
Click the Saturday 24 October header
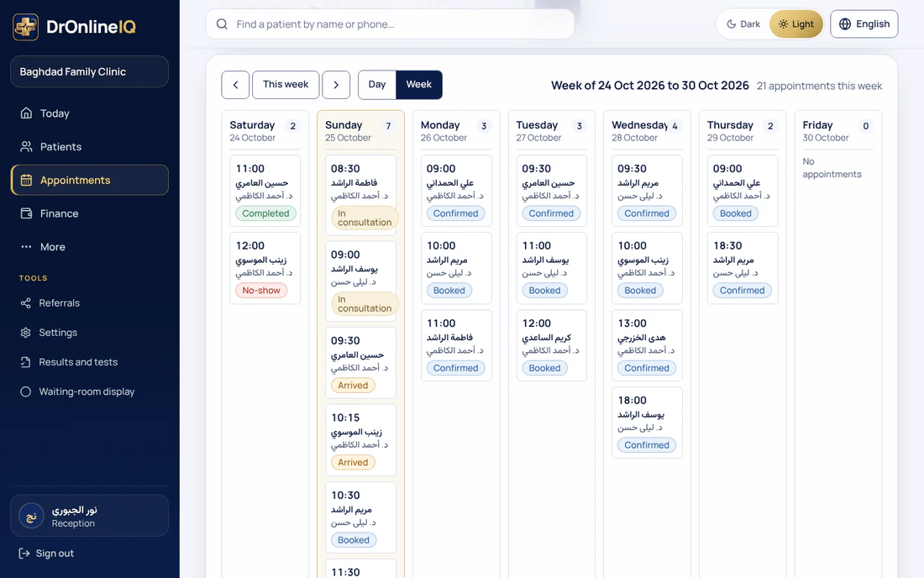pos(265,131)
